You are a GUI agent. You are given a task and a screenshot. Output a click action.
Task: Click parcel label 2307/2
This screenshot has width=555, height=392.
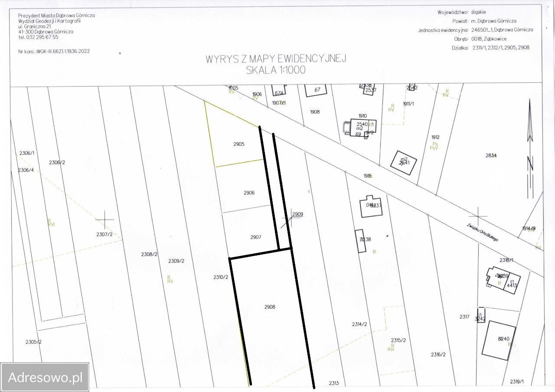coord(104,234)
